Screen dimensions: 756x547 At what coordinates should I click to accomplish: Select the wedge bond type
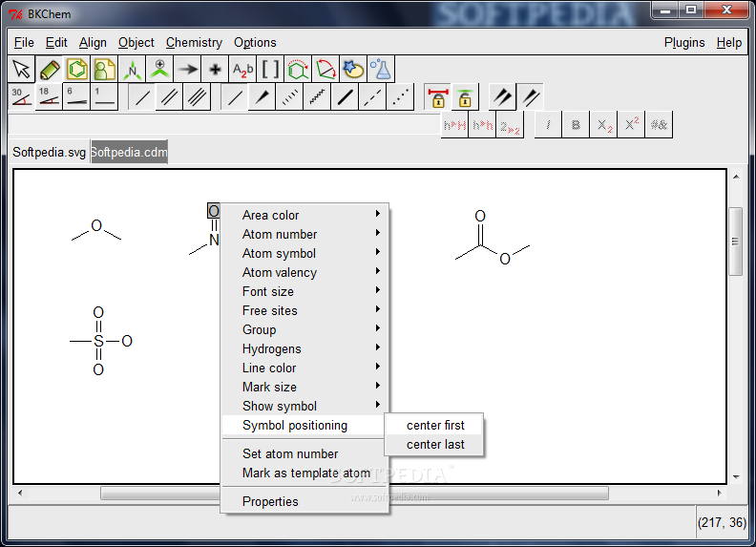pos(262,97)
